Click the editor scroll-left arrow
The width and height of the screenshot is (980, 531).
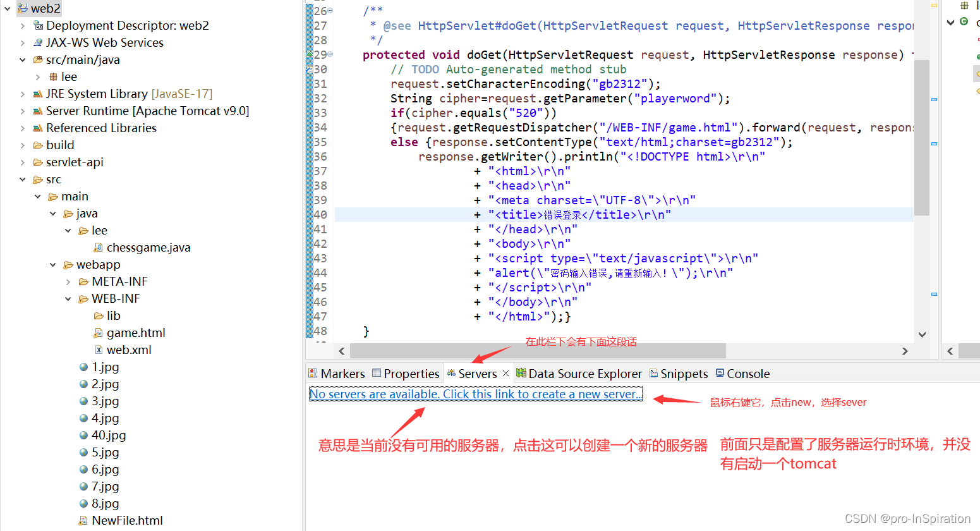tap(342, 351)
